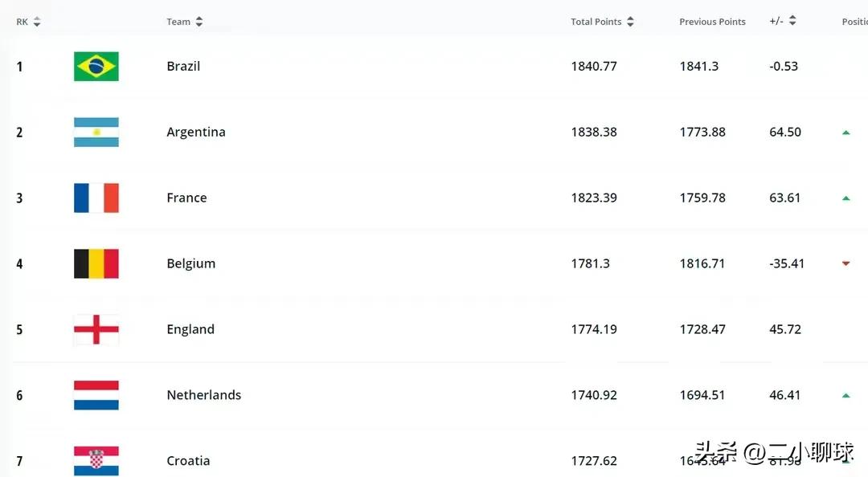Click the France flag icon

click(x=96, y=198)
